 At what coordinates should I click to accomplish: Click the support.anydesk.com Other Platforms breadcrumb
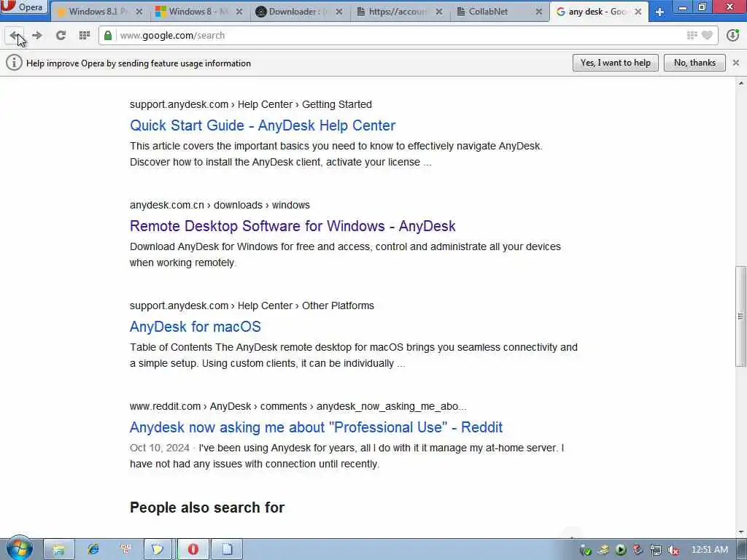[252, 306]
